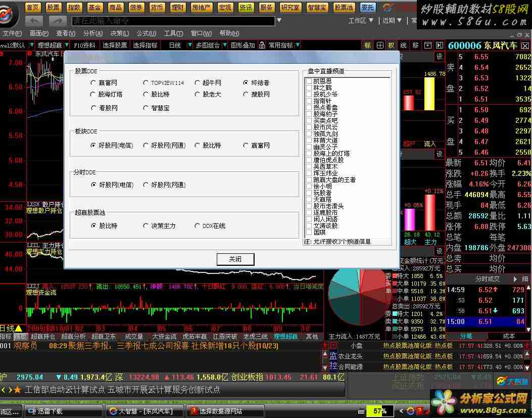Click the 股票池 top navigation button
Screen dimensions: 532x418
tap(344, 7)
